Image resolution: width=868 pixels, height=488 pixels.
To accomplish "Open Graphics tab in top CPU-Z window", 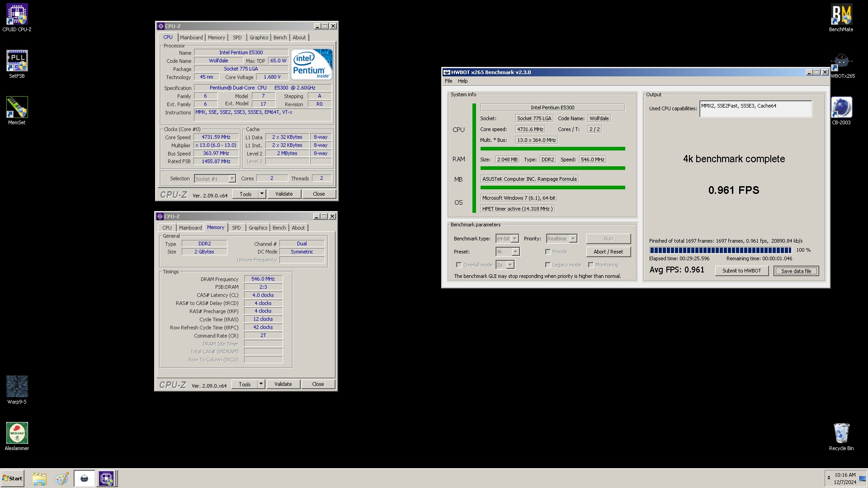I will pyautogui.click(x=259, y=38).
